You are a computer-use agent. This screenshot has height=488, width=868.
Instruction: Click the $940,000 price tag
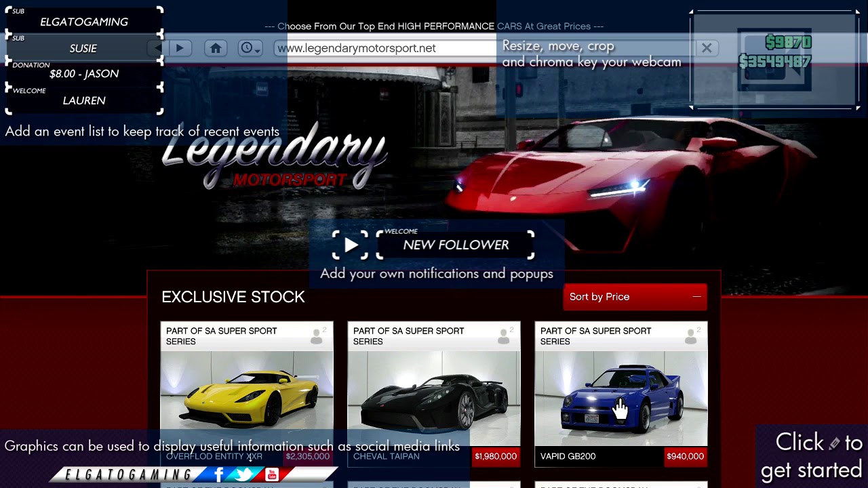coord(685,456)
